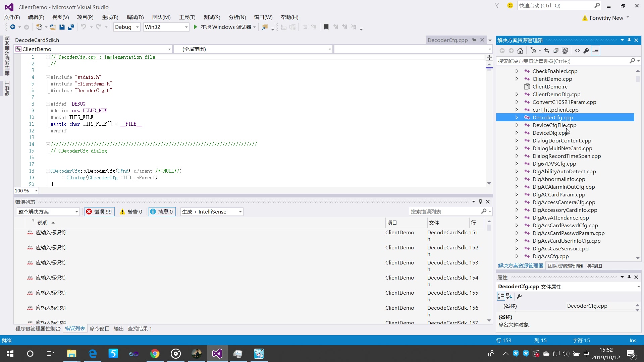Viewport: 644px width, 362px height.
Task: Click the Undo arrow icon
Action: point(84,27)
